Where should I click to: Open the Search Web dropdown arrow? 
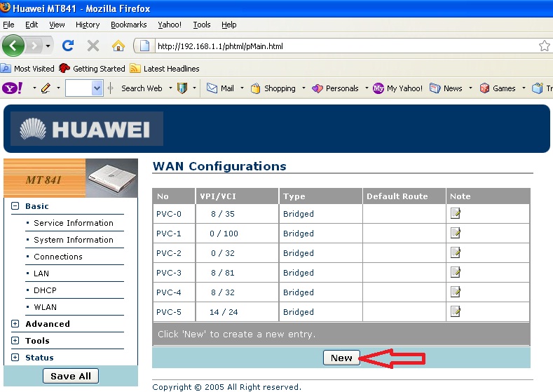point(170,88)
